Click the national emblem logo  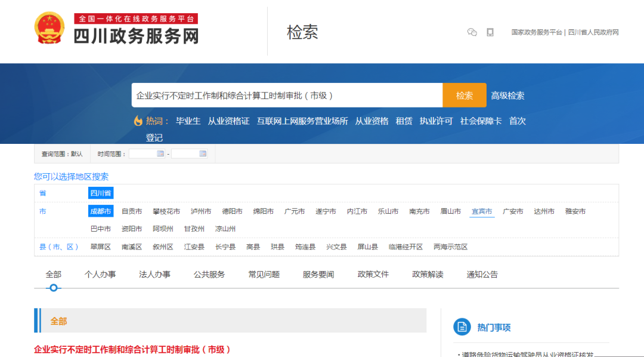point(49,28)
